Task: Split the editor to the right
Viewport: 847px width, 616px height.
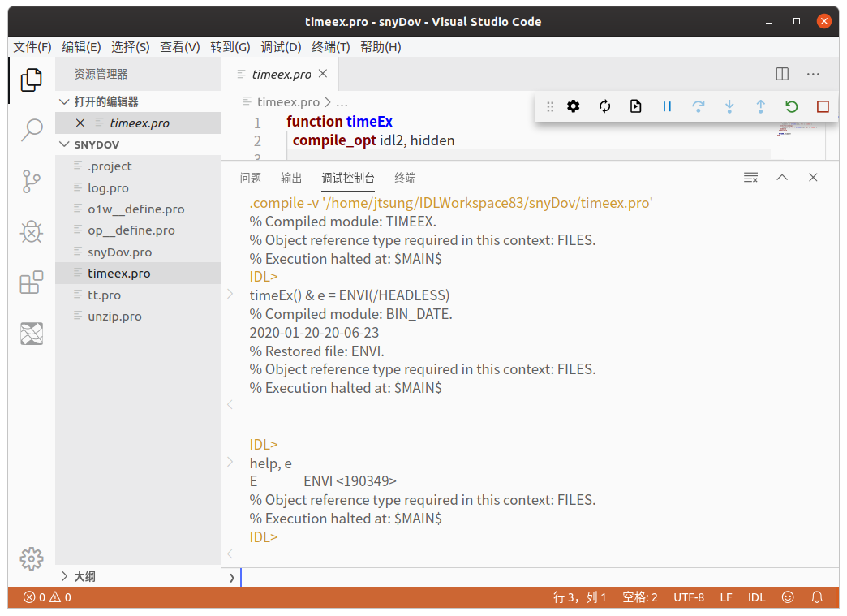Action: (782, 74)
